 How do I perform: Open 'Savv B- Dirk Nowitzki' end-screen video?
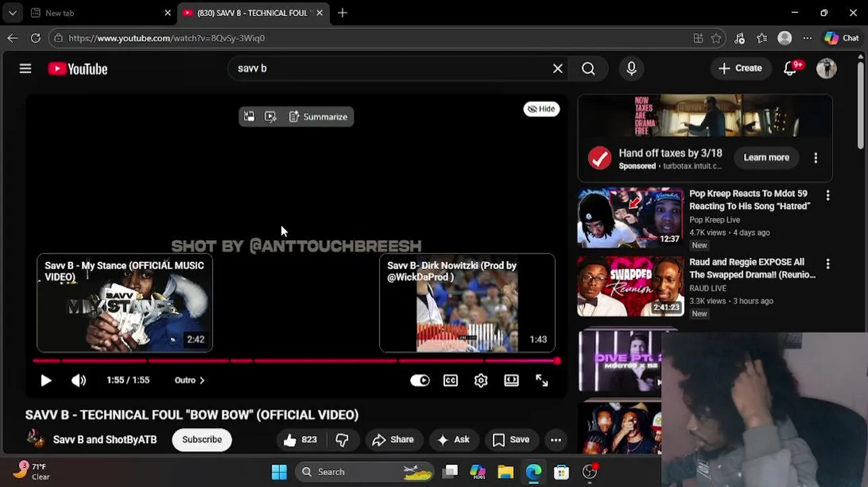tap(467, 303)
